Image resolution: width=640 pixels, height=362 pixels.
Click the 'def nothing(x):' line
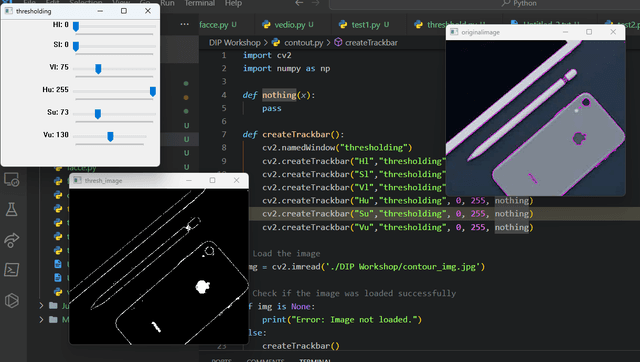click(x=279, y=95)
